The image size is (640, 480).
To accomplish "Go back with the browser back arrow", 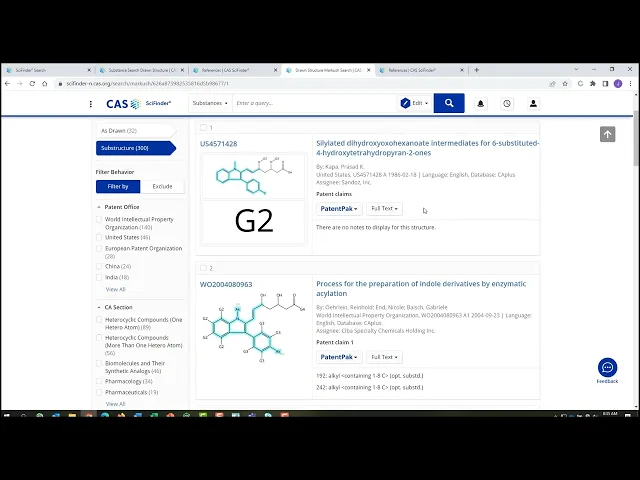I will (x=7, y=84).
